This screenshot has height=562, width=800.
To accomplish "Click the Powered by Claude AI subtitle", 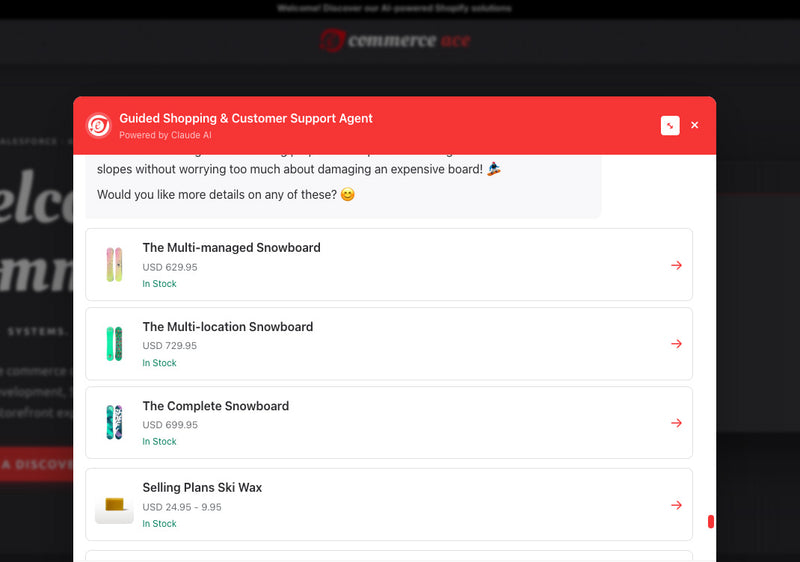I will click(x=165, y=135).
